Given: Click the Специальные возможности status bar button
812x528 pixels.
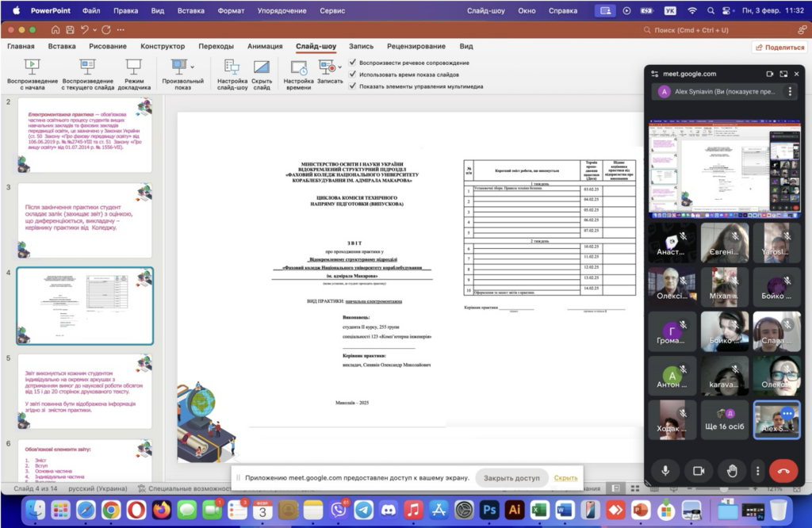Looking at the screenshot, I should coord(184,488).
